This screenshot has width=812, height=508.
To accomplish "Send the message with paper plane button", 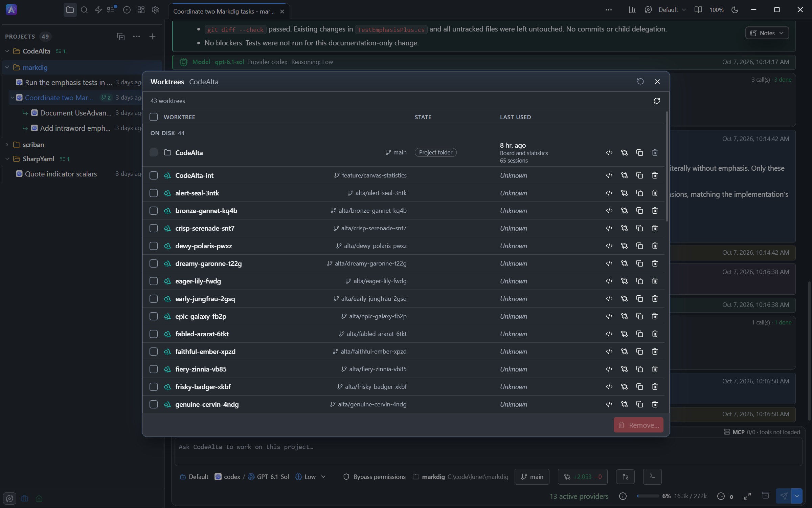I will 783,496.
